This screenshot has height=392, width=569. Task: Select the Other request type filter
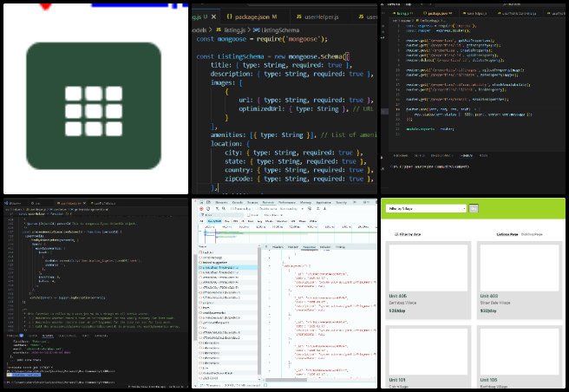point(313,221)
